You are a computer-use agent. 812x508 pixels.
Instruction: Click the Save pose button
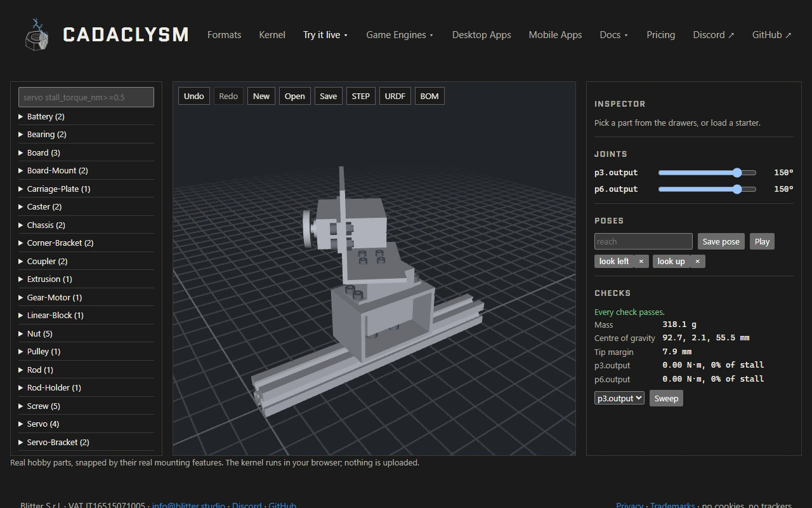[x=721, y=241]
